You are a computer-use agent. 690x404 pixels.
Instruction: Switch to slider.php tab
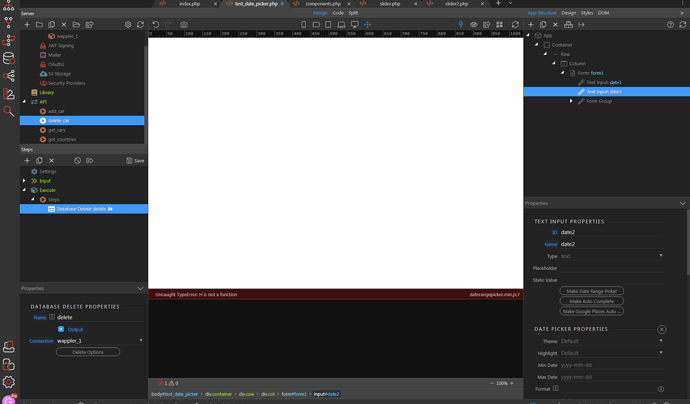coord(390,4)
